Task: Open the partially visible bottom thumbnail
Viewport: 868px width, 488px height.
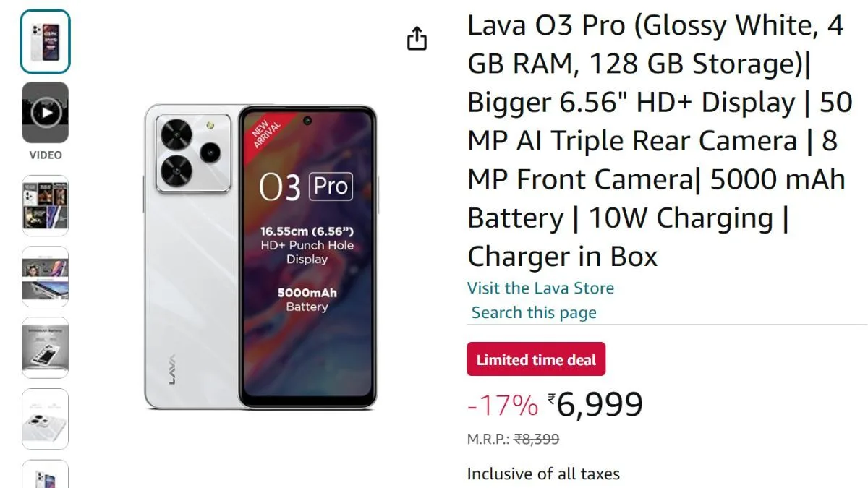Action: [x=45, y=474]
